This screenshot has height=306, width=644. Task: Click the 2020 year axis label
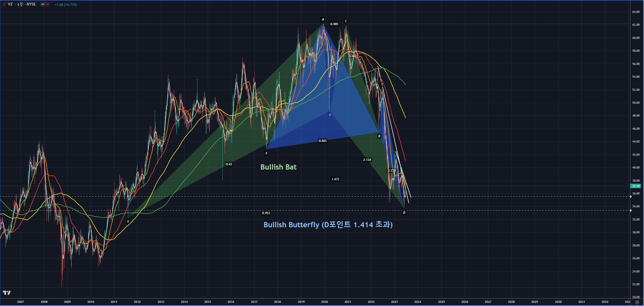324,302
